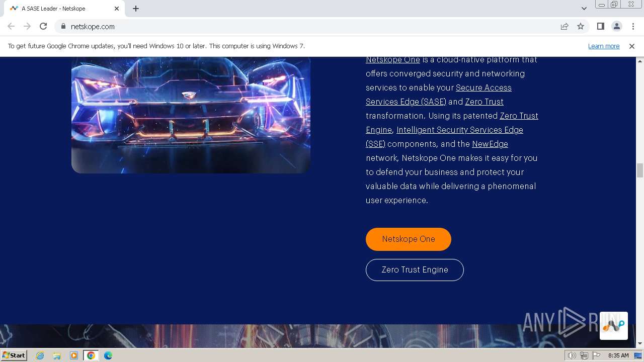
Task: Click the site security padlock icon
Action: (x=63, y=26)
